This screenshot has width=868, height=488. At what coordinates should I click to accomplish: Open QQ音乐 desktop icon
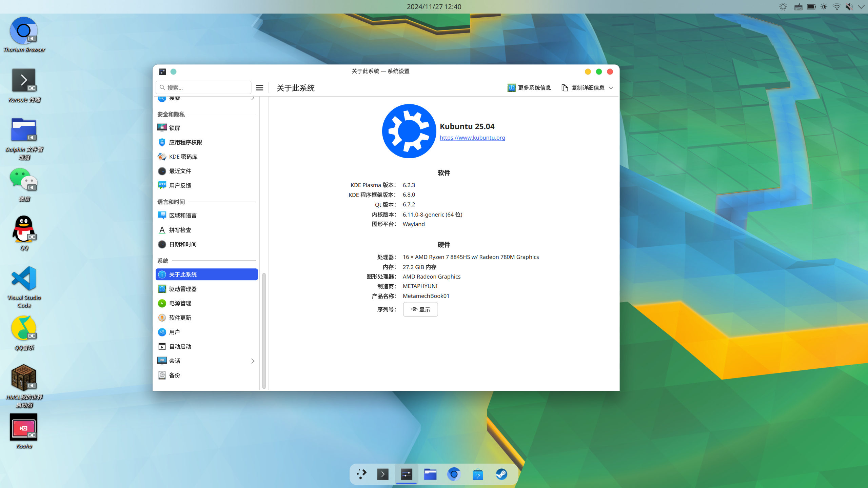click(24, 328)
